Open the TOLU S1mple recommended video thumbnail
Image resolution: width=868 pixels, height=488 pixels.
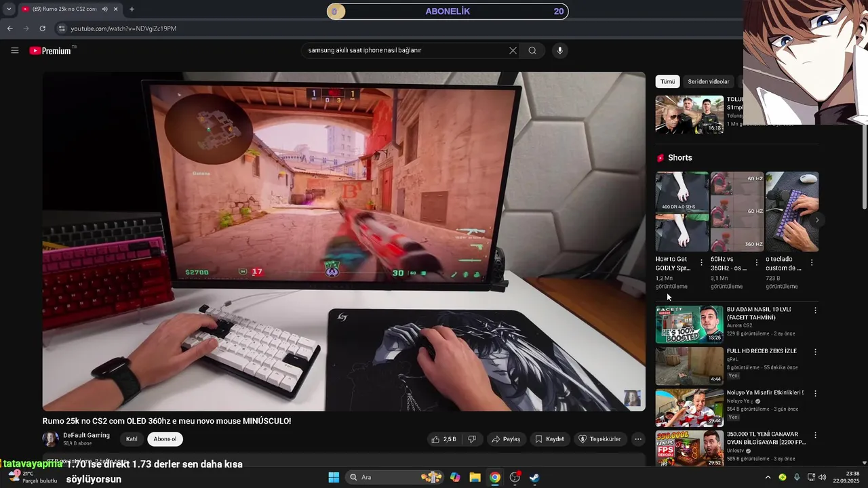tap(689, 115)
